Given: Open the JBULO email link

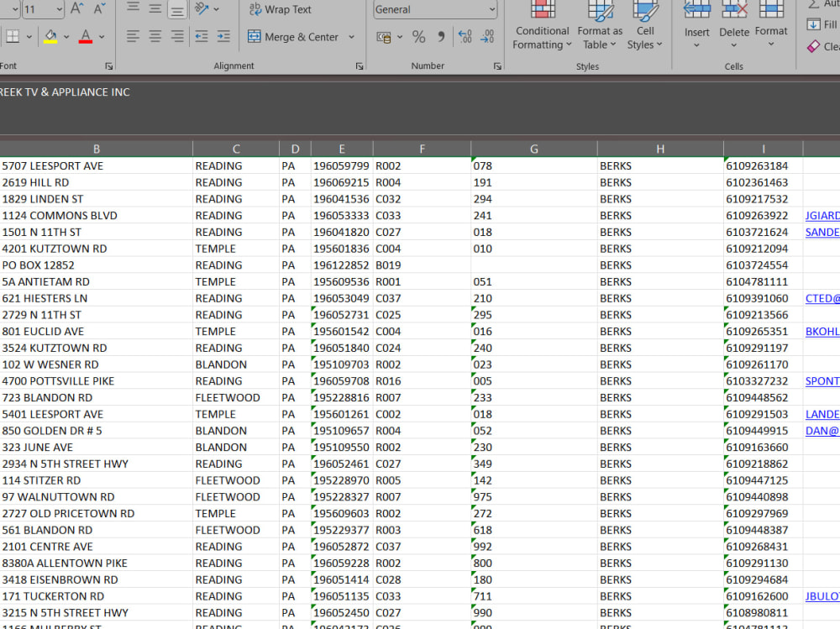Looking at the screenshot, I should pyautogui.click(x=822, y=596).
